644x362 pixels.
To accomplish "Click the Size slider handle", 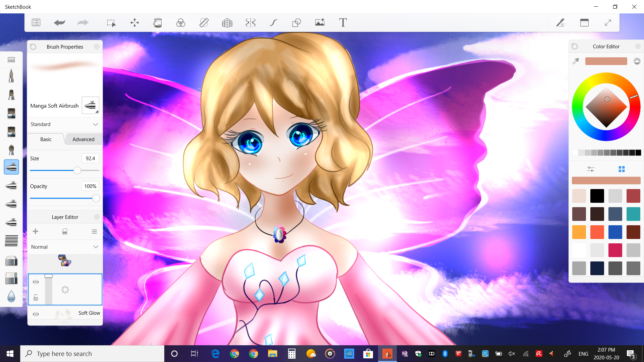I will (77, 170).
